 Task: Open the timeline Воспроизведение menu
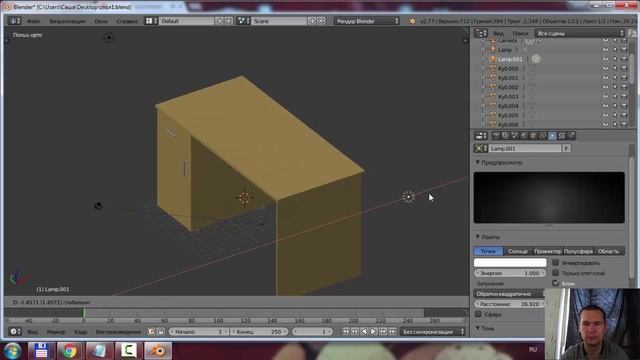point(118,332)
